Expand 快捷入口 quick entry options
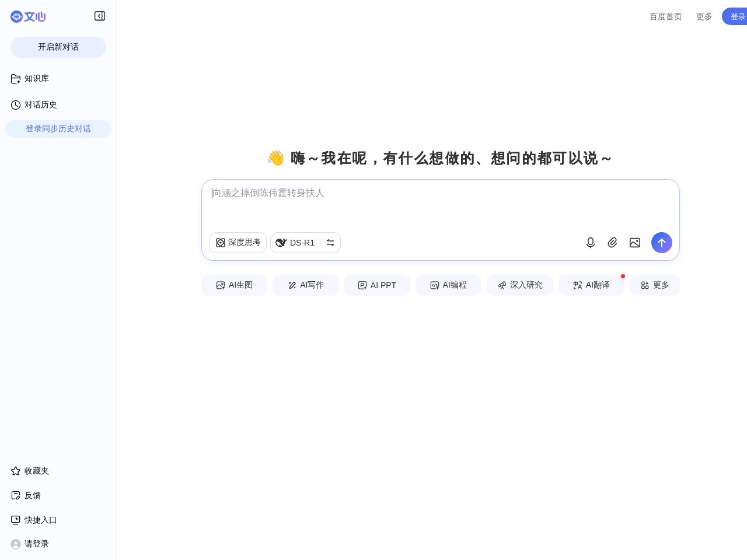The image size is (747, 560). click(40, 520)
